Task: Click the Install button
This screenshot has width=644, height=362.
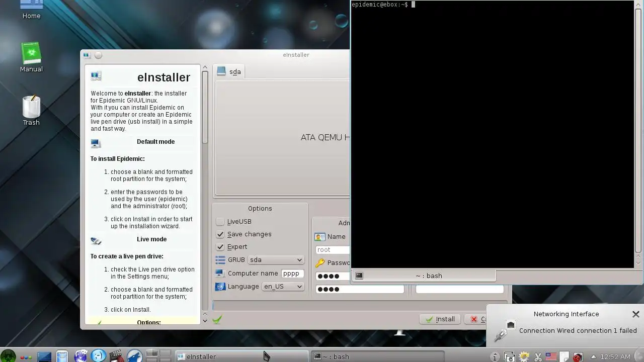Action: tap(440, 319)
